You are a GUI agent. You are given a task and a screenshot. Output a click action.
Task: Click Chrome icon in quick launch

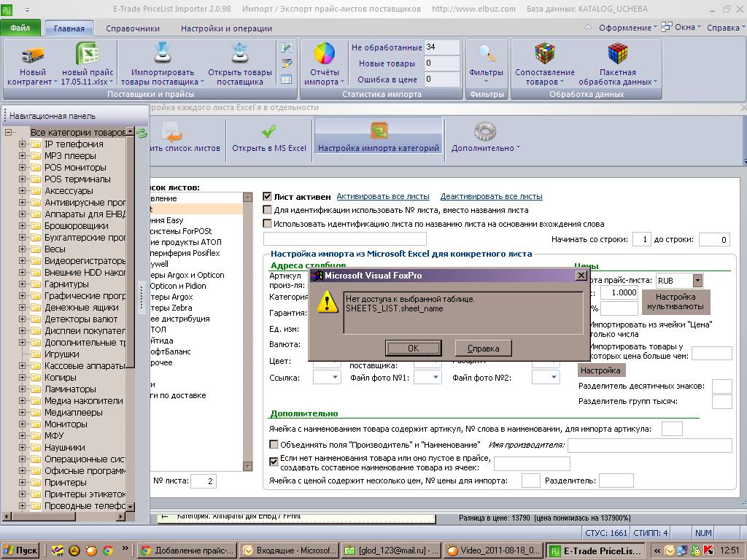point(108,551)
